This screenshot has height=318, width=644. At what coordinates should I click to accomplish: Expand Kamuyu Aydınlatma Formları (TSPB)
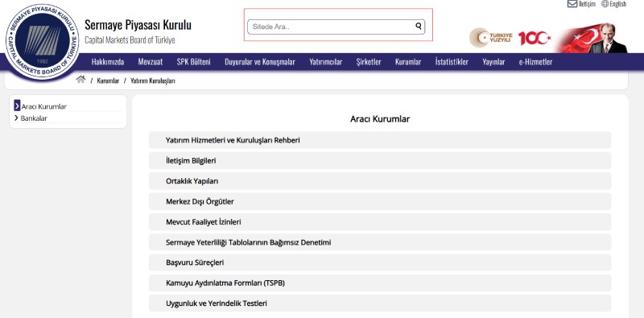click(x=380, y=283)
